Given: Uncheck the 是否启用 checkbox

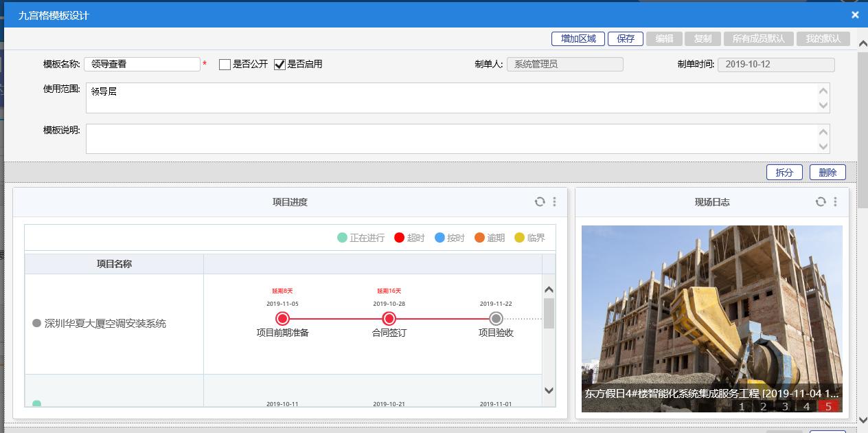Looking at the screenshot, I should point(279,65).
